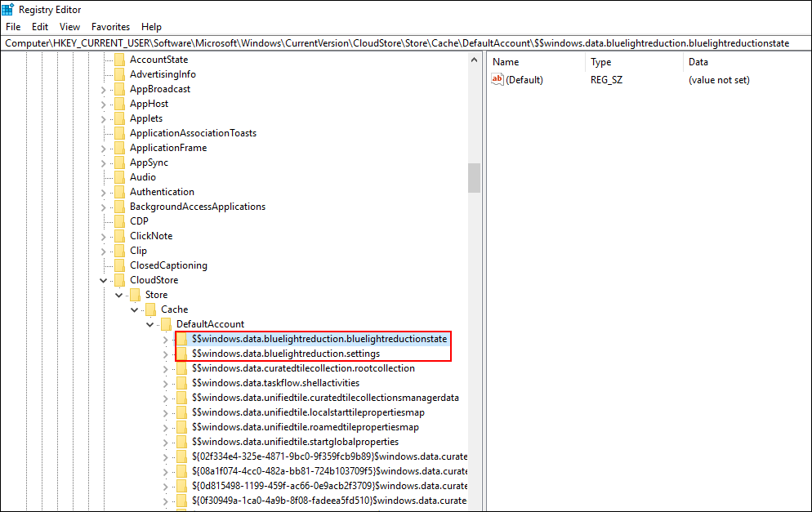
Task: Click the string value icon for (Default)
Action: [497, 79]
